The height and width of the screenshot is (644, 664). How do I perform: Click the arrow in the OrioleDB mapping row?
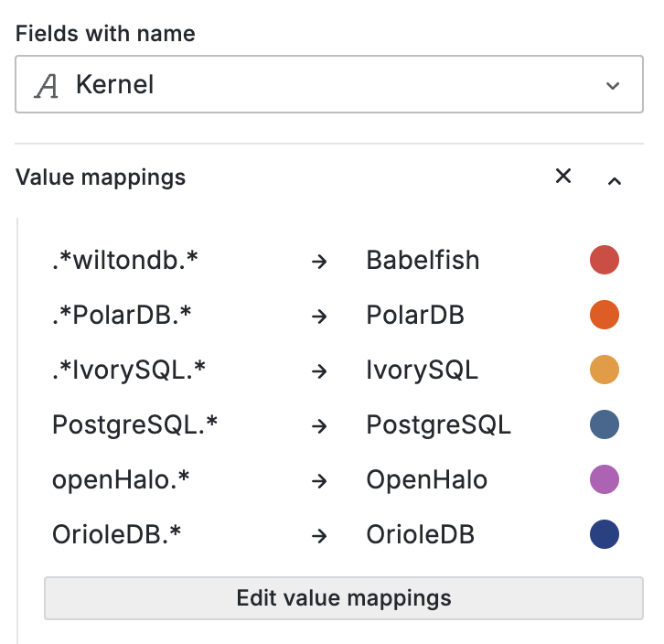[319, 535]
